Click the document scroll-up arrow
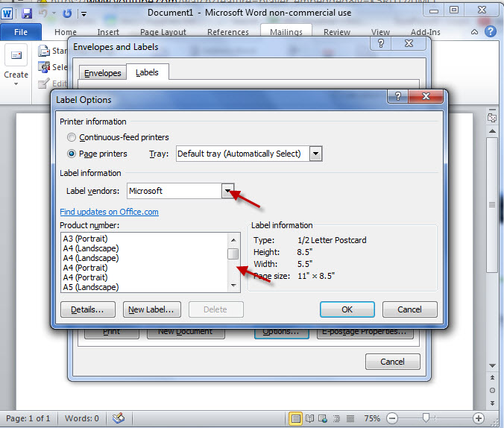The image size is (504, 428). point(492,131)
